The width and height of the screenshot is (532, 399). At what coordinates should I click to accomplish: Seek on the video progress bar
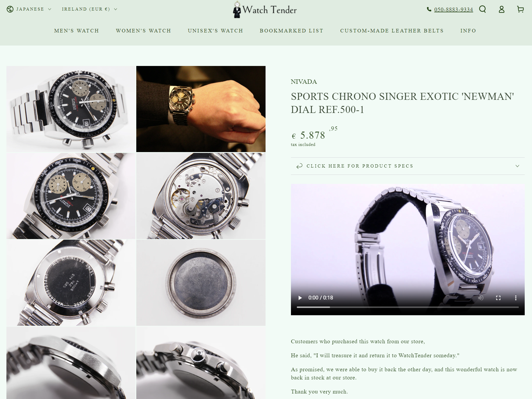408,307
